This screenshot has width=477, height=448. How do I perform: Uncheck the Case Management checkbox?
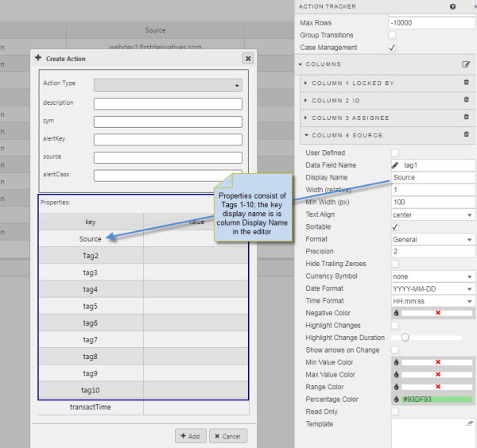coord(392,48)
